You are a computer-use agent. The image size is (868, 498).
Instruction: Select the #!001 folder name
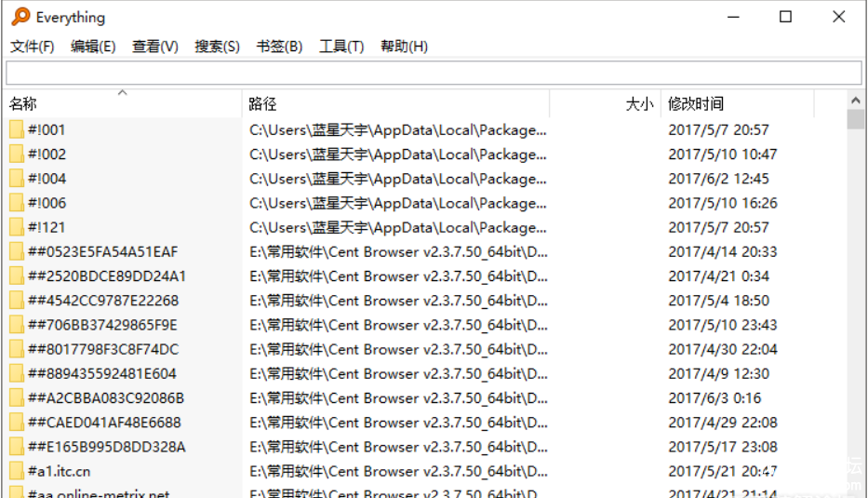[x=47, y=129]
